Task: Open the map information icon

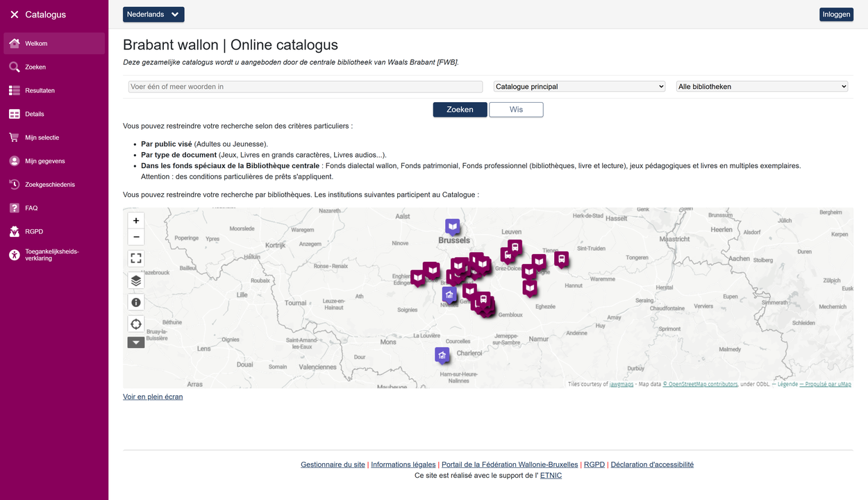Action: click(136, 302)
